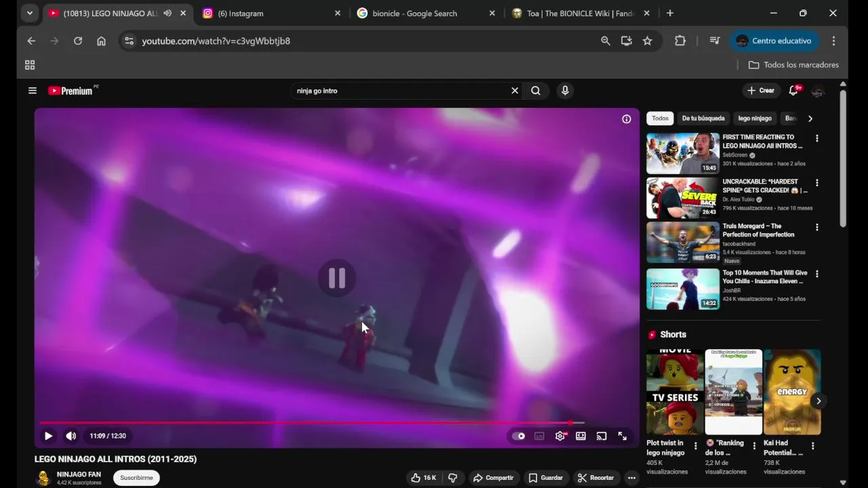Open the account avatar menu
The height and width of the screenshot is (488, 868).
click(818, 91)
